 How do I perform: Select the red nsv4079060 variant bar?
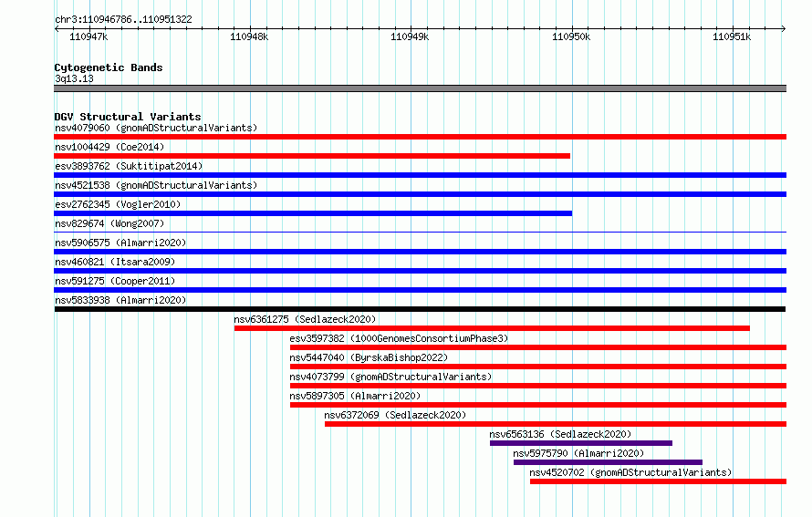click(420, 137)
